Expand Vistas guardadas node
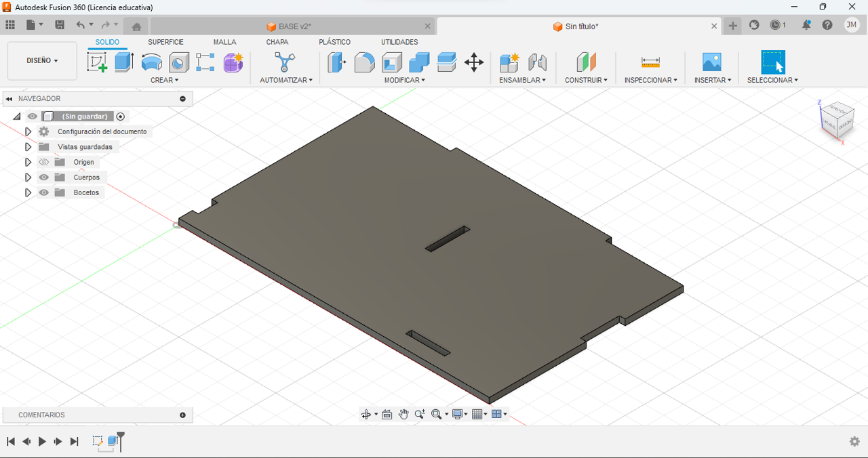868x458 pixels. pyautogui.click(x=28, y=147)
